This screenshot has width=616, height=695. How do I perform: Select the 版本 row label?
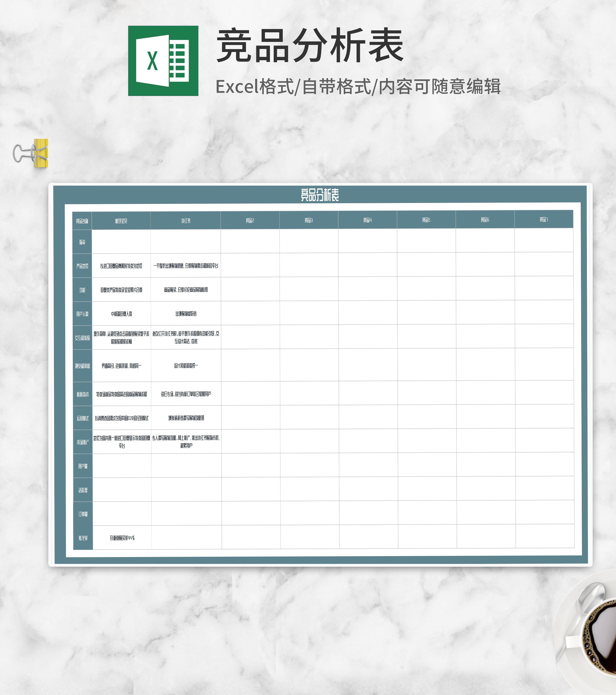(x=82, y=242)
